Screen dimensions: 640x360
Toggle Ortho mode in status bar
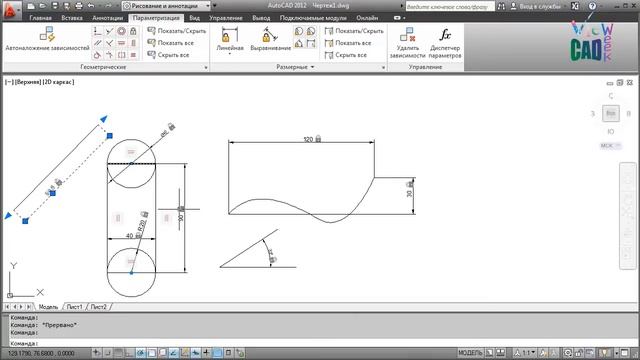coord(130,352)
